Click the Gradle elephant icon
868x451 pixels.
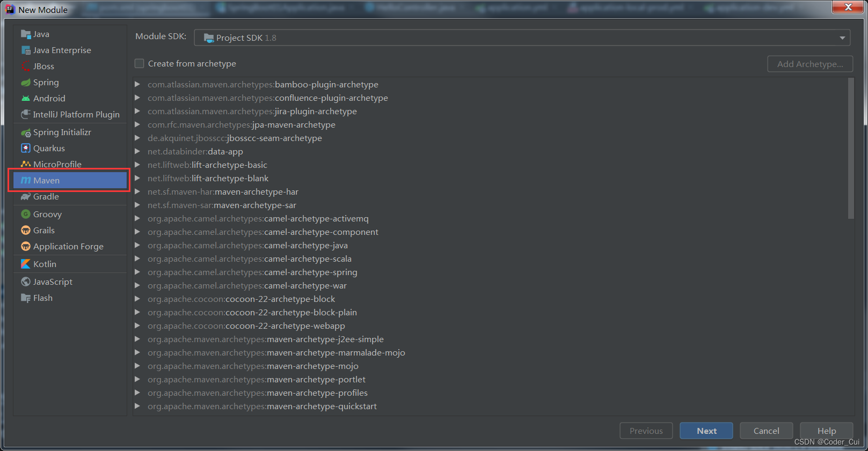pos(26,197)
